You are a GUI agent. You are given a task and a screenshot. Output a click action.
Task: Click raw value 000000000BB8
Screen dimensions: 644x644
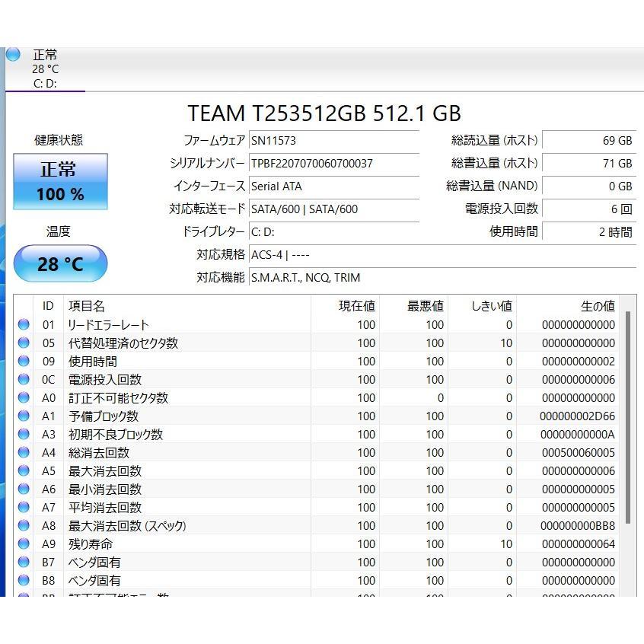pos(578,526)
